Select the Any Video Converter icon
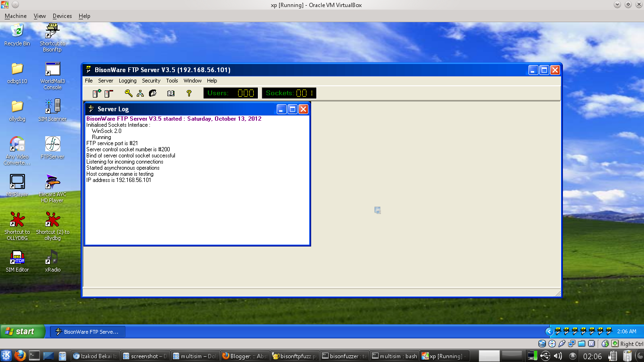This screenshot has height=362, width=644. tap(17, 151)
